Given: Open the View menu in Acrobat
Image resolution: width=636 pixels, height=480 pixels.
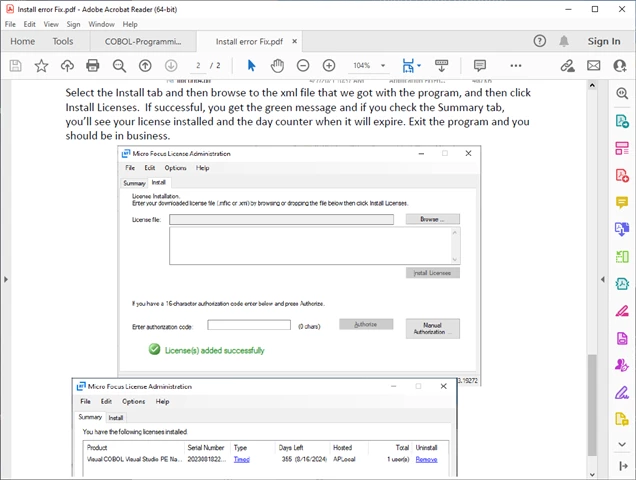Looking at the screenshot, I should [51, 24].
